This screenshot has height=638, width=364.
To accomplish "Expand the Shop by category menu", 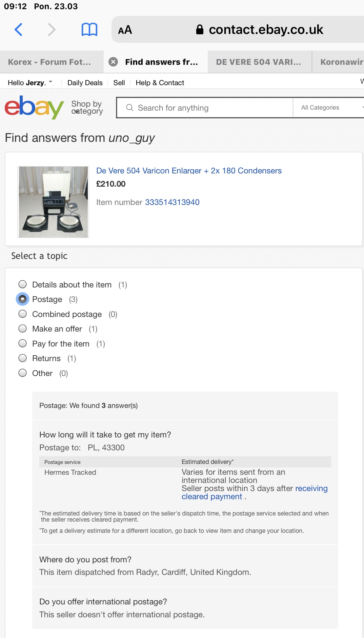I will tap(87, 107).
